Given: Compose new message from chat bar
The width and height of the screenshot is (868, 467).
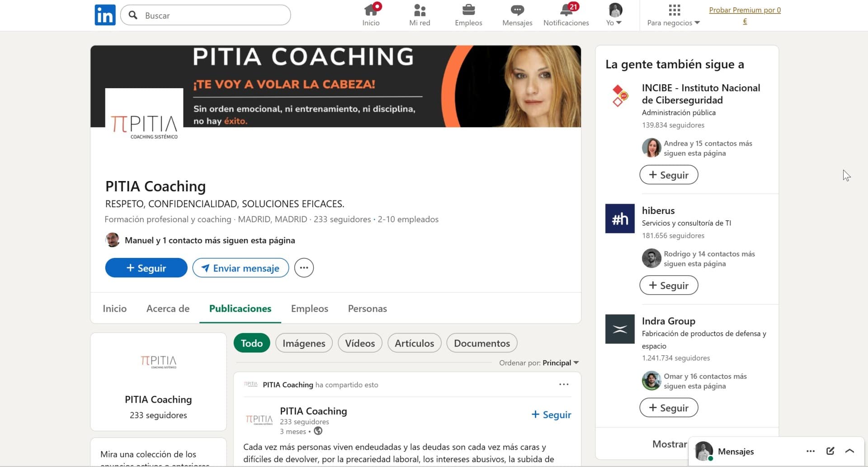Looking at the screenshot, I should click(x=830, y=451).
